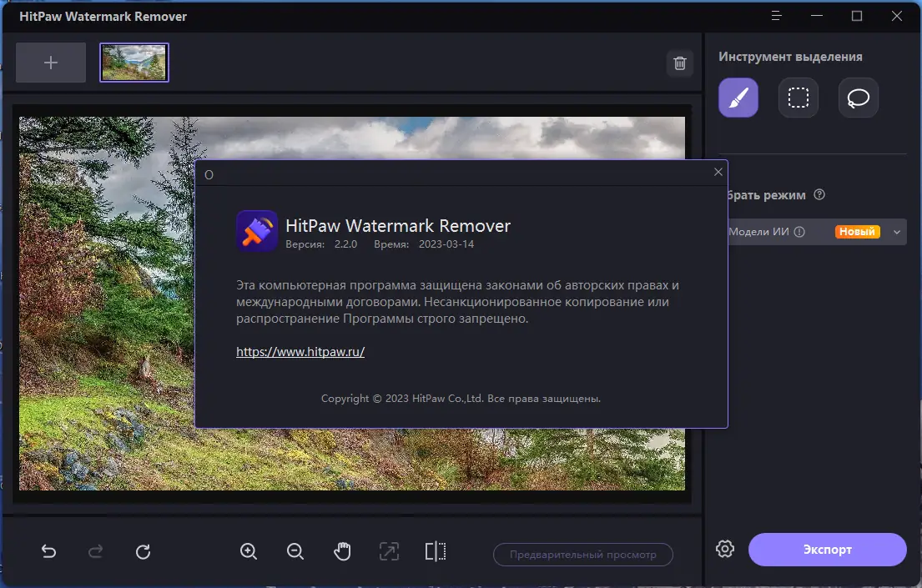Select the landscape image thumbnail
922x588 pixels.
pyautogui.click(x=134, y=63)
